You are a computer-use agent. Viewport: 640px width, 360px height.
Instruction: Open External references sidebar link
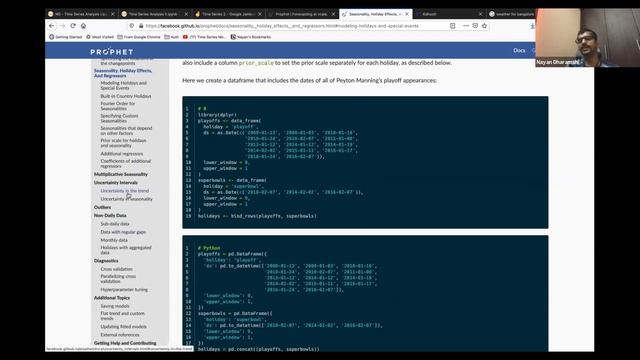[x=120, y=335]
